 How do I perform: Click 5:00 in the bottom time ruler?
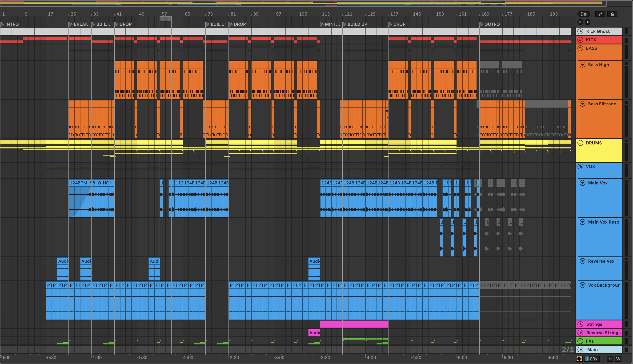click(x=462, y=358)
